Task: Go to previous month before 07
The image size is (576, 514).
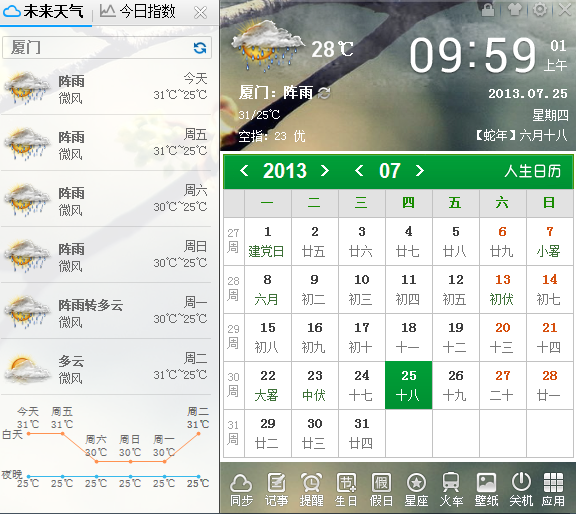Action: [x=359, y=170]
